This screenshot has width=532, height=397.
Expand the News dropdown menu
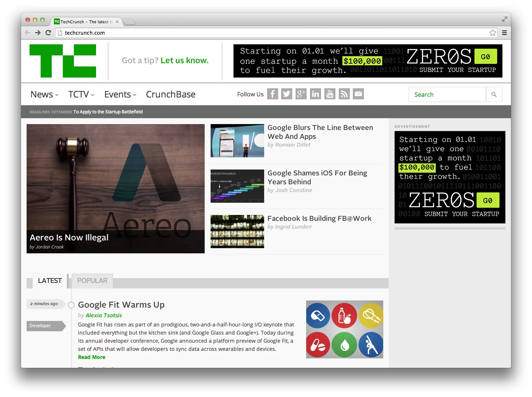coord(45,95)
